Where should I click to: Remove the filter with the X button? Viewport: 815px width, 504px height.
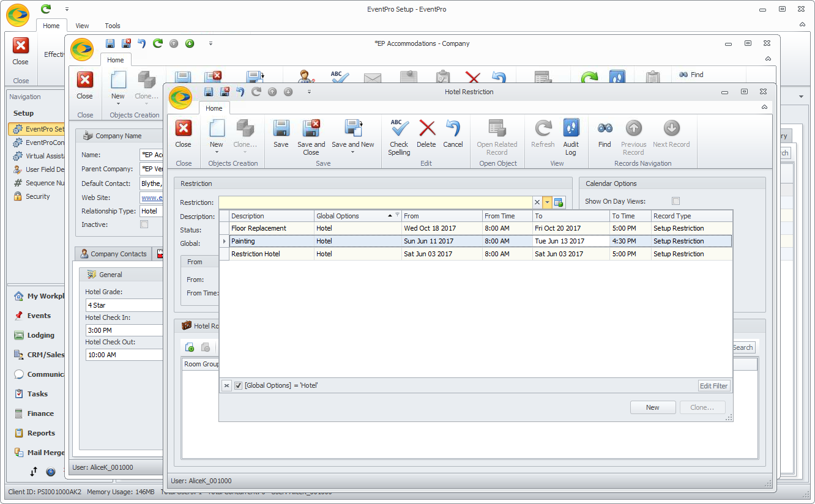pyautogui.click(x=226, y=385)
